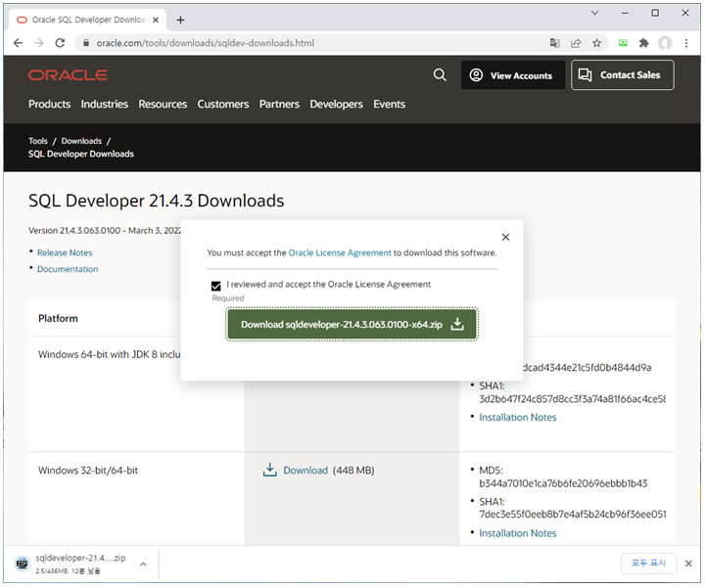Screen dimensions: 706x588
Task: Open the Release Notes link
Action: (x=65, y=252)
